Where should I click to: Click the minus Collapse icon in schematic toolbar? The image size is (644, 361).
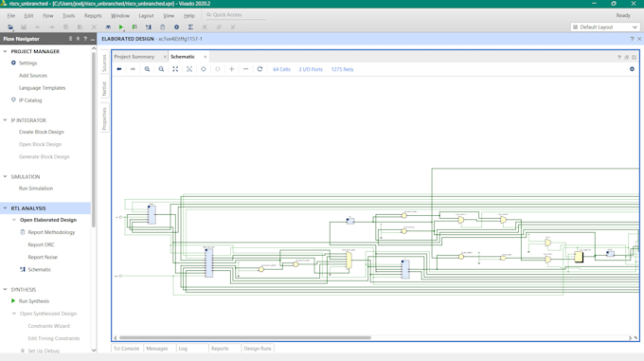click(245, 69)
